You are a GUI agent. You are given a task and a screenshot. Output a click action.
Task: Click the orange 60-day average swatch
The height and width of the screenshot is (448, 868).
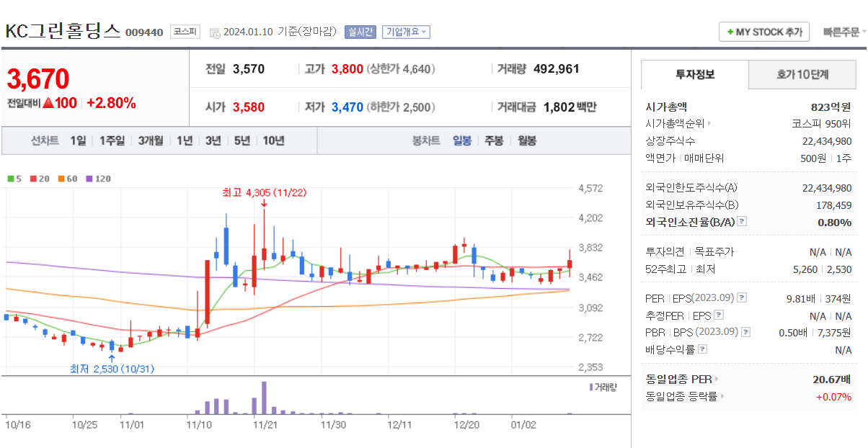[61, 179]
